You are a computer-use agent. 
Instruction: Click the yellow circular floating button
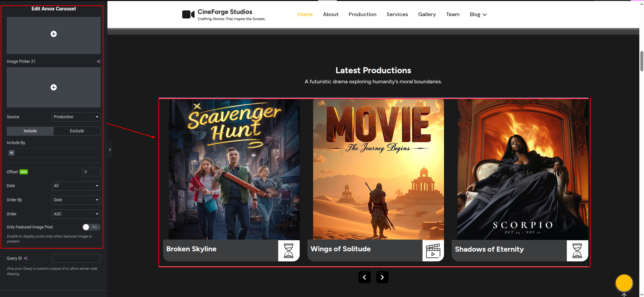pyautogui.click(x=624, y=283)
